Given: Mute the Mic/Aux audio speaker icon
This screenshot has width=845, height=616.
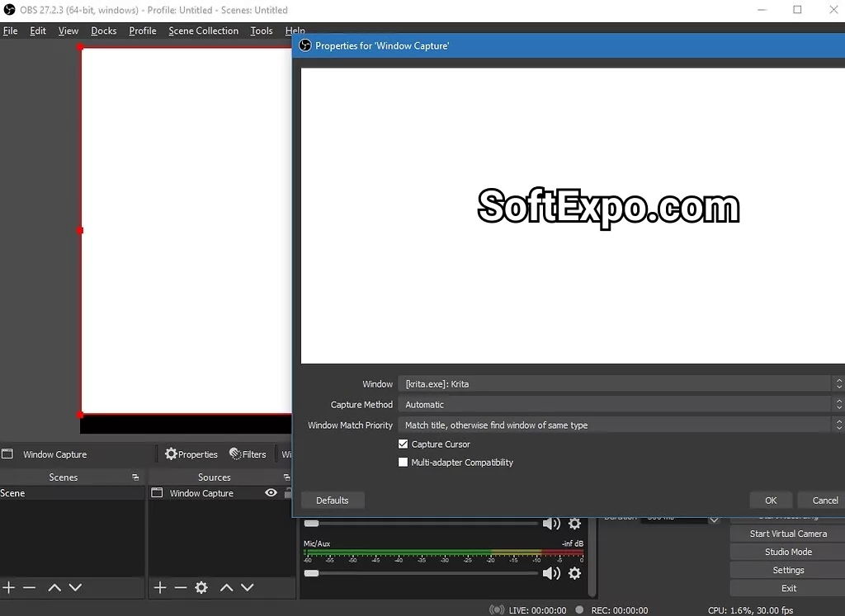Looking at the screenshot, I should [550, 573].
